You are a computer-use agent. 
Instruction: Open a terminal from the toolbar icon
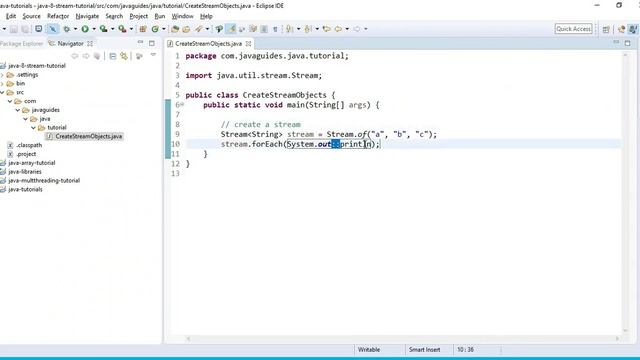[x=38, y=29]
